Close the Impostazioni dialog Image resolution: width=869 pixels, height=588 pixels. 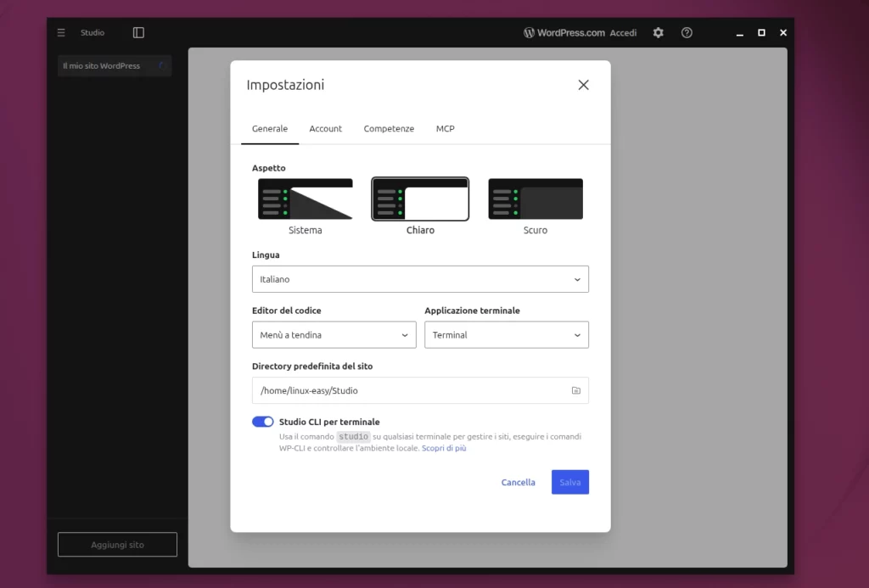583,85
